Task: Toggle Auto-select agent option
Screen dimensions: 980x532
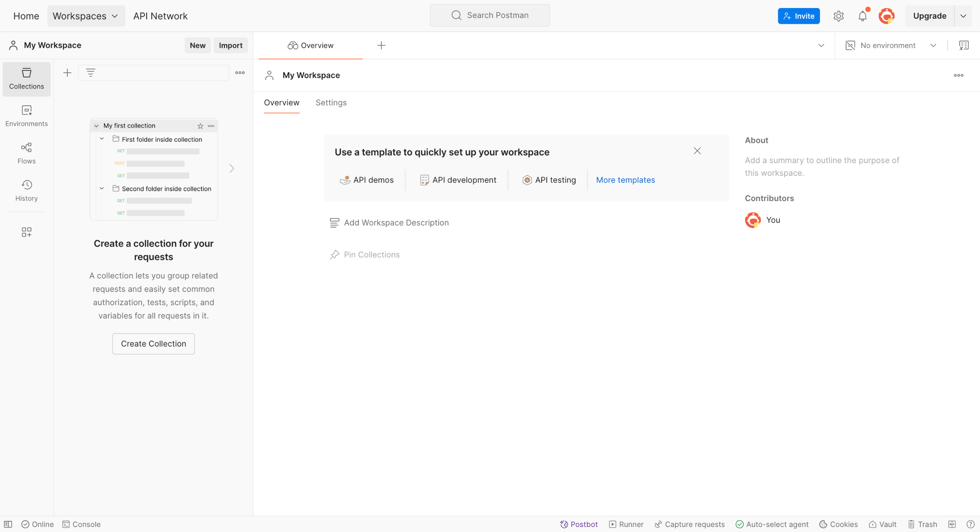Action: click(x=772, y=524)
